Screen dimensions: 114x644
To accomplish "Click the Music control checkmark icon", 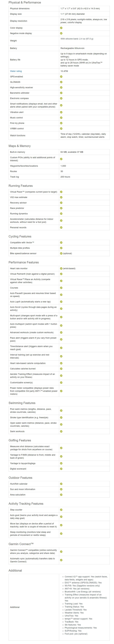I will pos(61,117).
